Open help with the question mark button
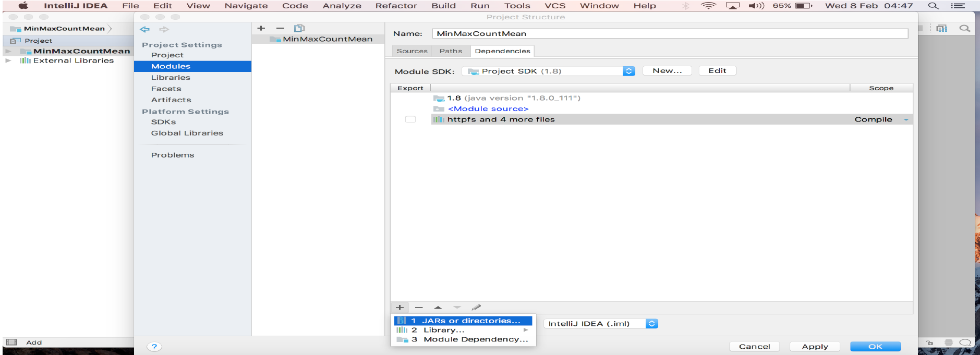This screenshot has height=355, width=980. (154, 347)
